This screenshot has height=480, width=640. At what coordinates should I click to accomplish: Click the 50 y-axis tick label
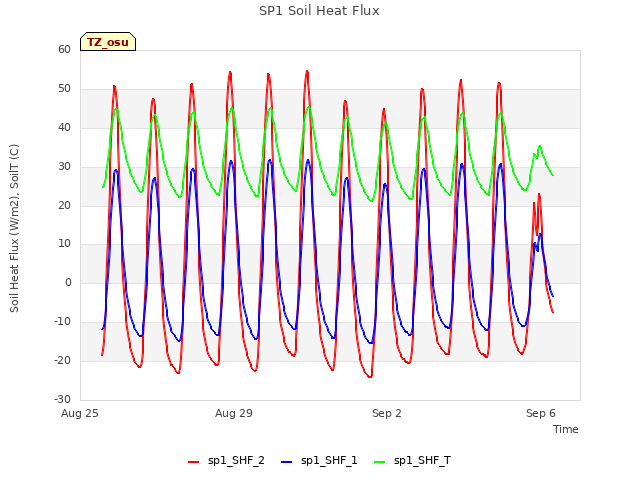pos(64,89)
